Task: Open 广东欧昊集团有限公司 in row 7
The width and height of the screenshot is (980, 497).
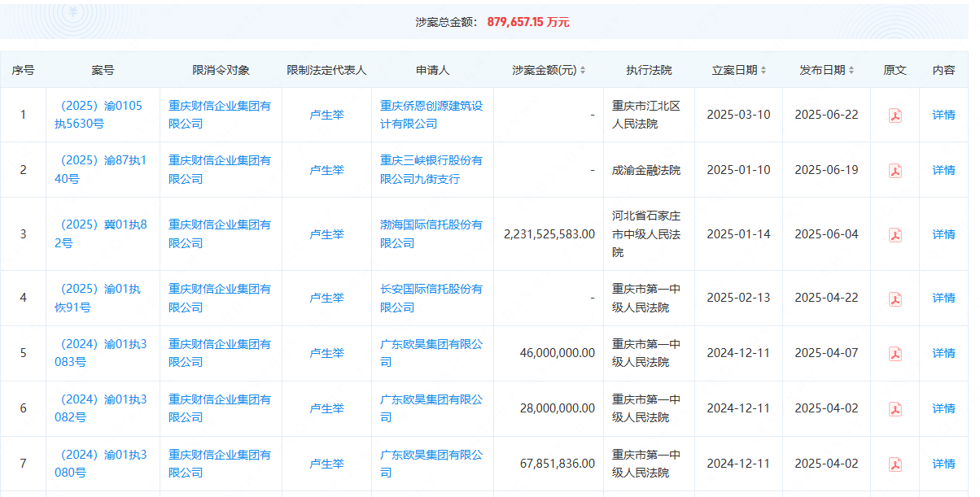Action: (431, 464)
